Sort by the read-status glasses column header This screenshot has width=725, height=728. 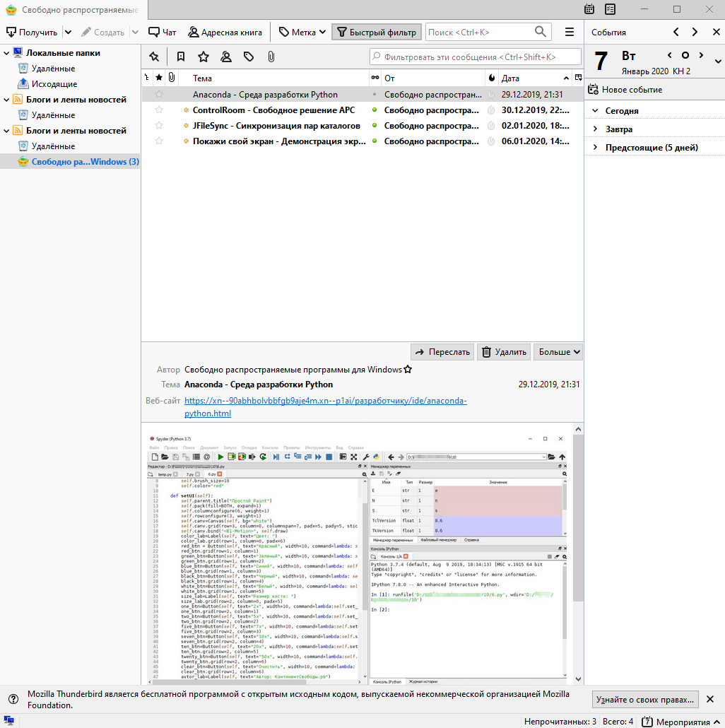click(375, 78)
